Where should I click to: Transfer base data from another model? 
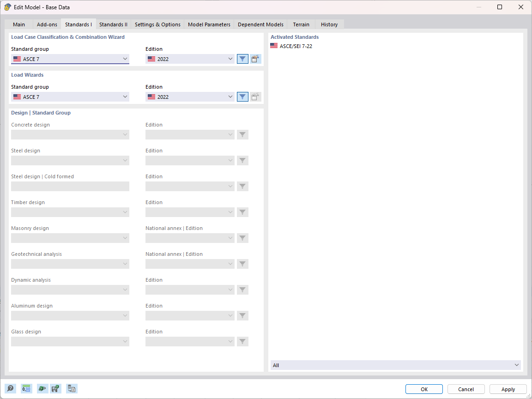[x=72, y=388]
